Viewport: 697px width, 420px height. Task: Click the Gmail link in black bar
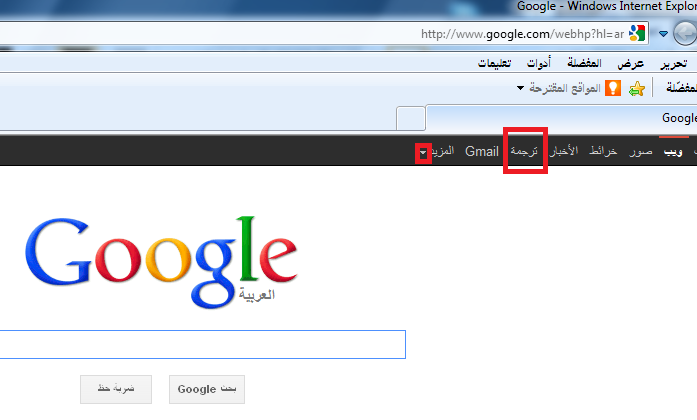pos(482,152)
